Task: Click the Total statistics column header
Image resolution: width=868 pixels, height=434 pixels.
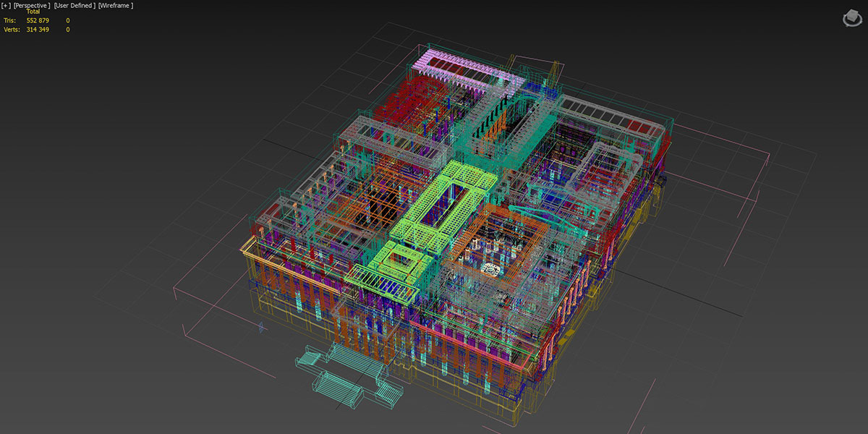Action: coord(33,12)
